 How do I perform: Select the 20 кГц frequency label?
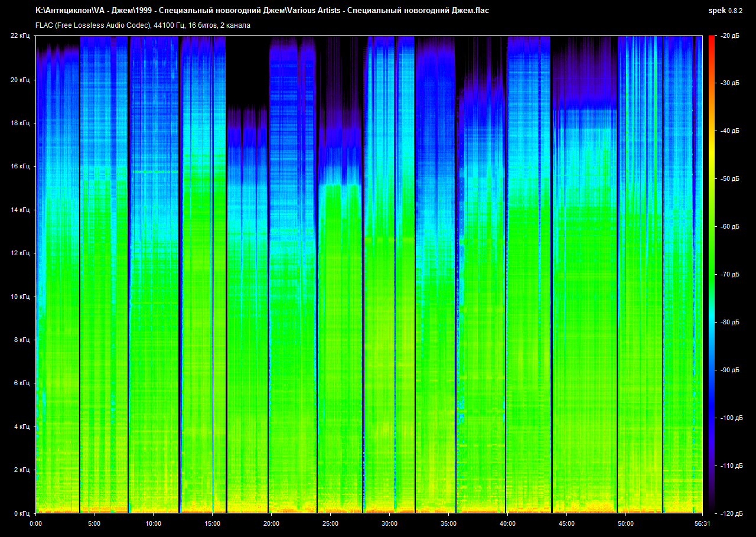coord(20,80)
